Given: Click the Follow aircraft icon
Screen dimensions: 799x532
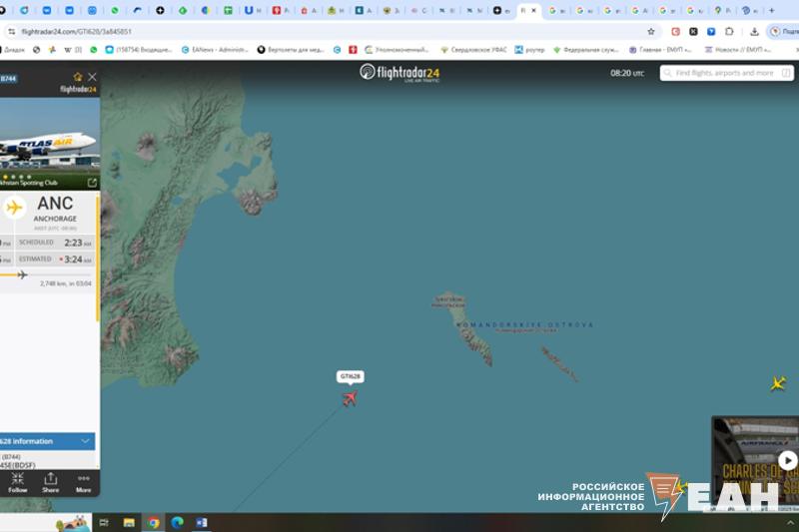Looking at the screenshot, I should 18,481.
